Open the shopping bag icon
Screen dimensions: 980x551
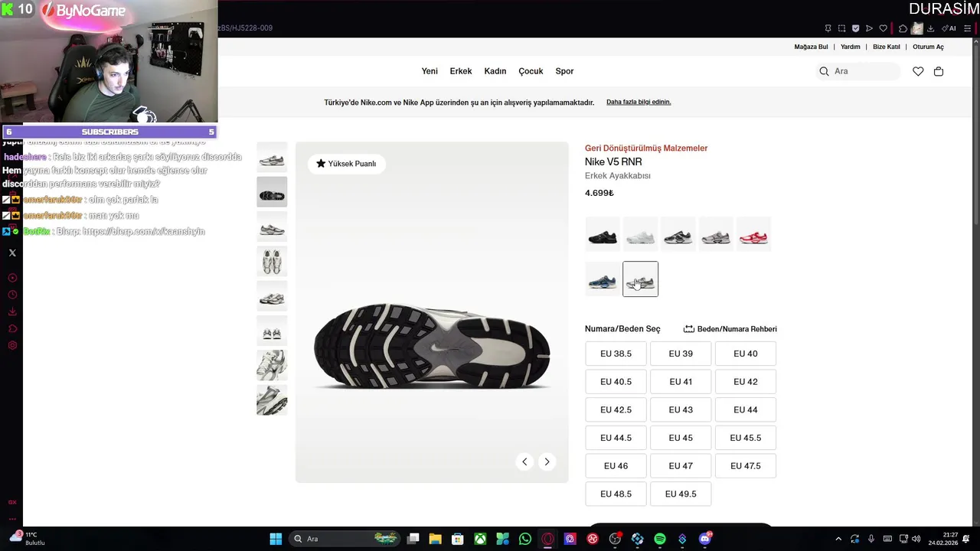click(939, 71)
